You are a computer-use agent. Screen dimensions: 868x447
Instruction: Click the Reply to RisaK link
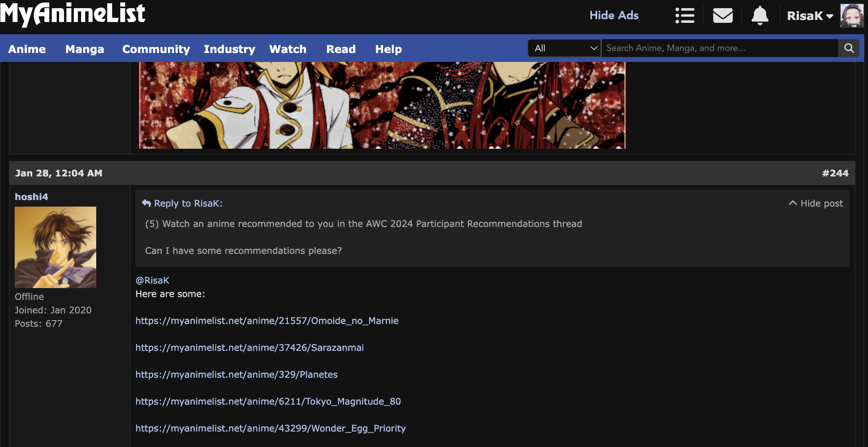tap(182, 203)
